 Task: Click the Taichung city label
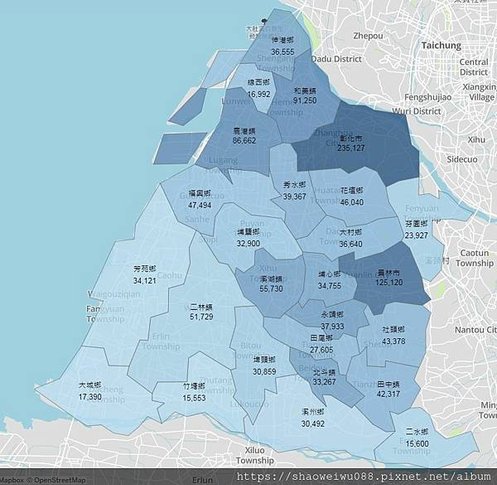click(441, 45)
